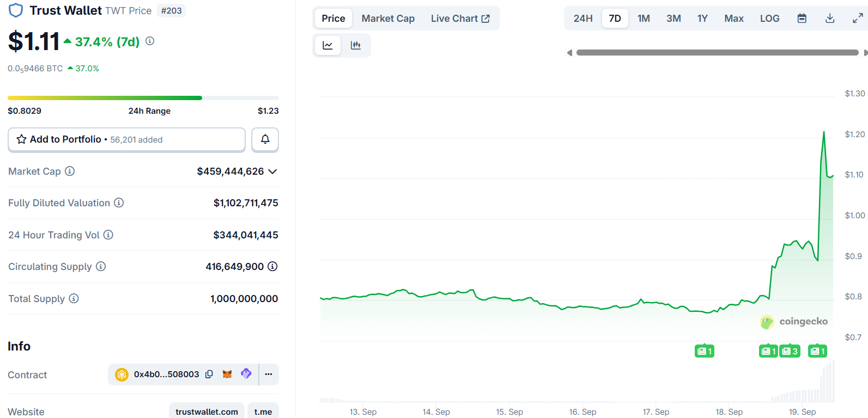Add token to MetaMask fox icon
The image size is (868, 418).
[x=227, y=374]
